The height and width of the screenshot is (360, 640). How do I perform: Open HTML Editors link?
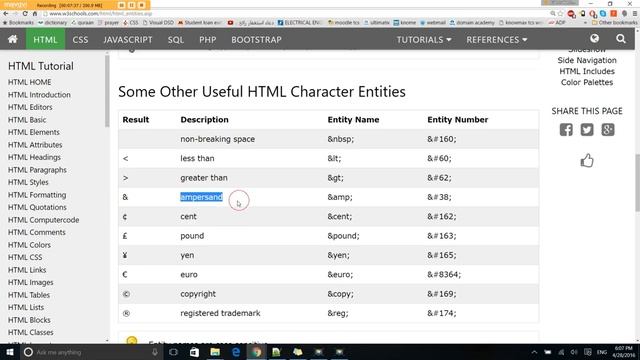click(x=30, y=107)
